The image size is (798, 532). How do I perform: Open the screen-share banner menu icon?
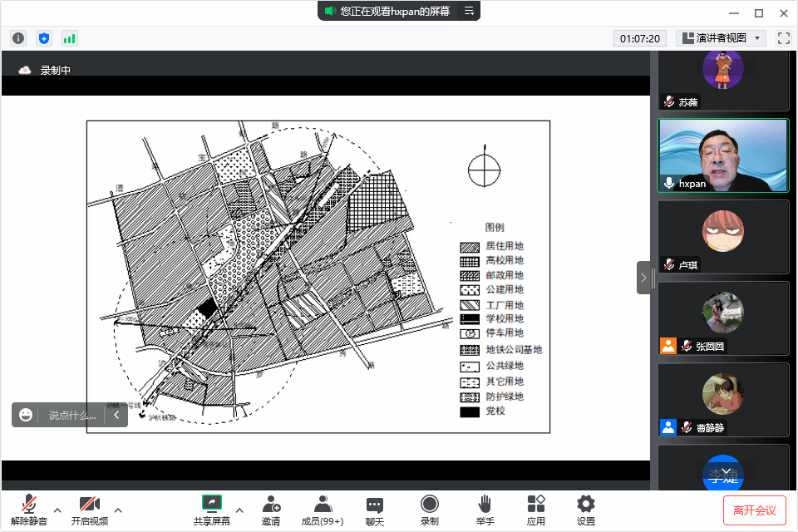coord(469,11)
